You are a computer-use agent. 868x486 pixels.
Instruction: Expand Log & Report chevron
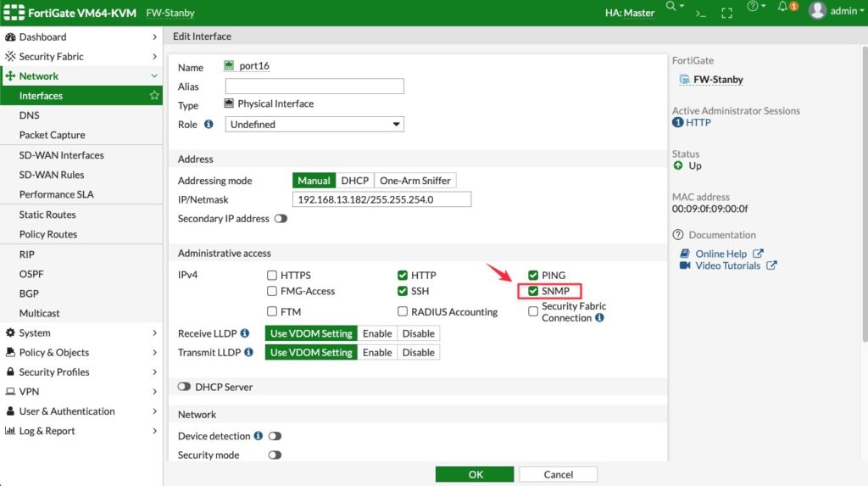[154, 431]
